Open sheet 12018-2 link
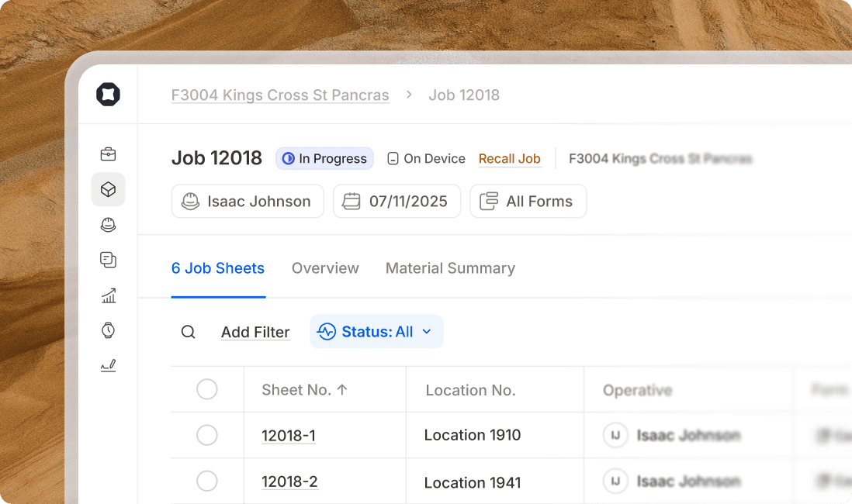This screenshot has width=852, height=504. coord(289,482)
